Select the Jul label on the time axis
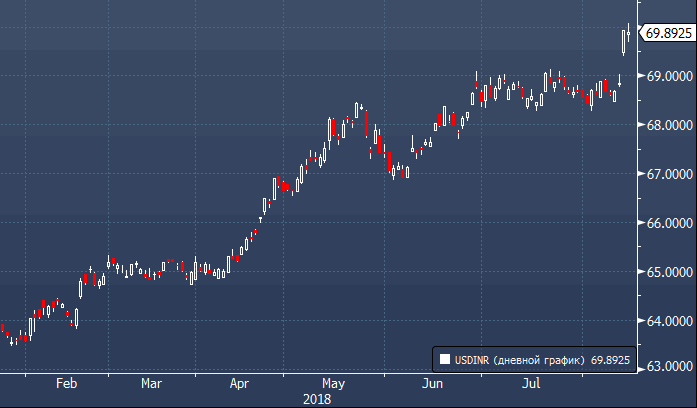 click(532, 383)
